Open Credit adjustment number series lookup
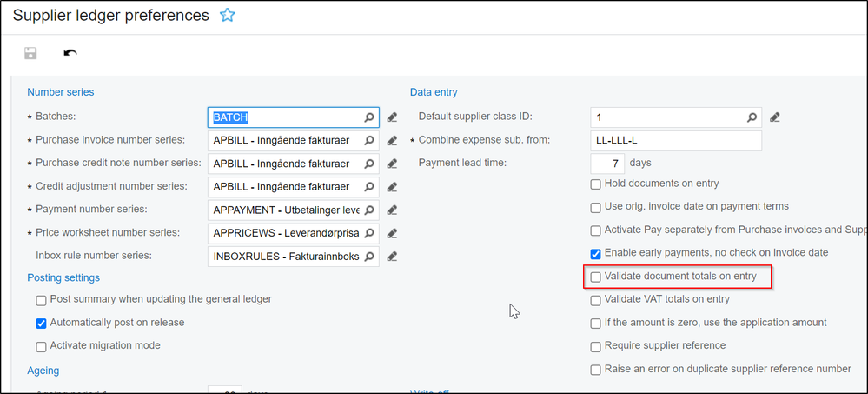 pos(369,186)
